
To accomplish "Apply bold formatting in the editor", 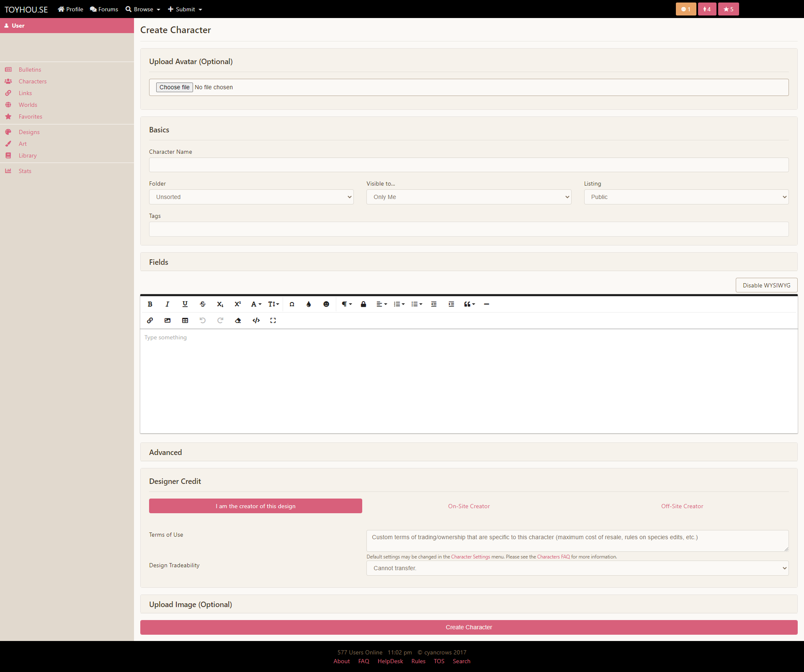I will pos(150,304).
